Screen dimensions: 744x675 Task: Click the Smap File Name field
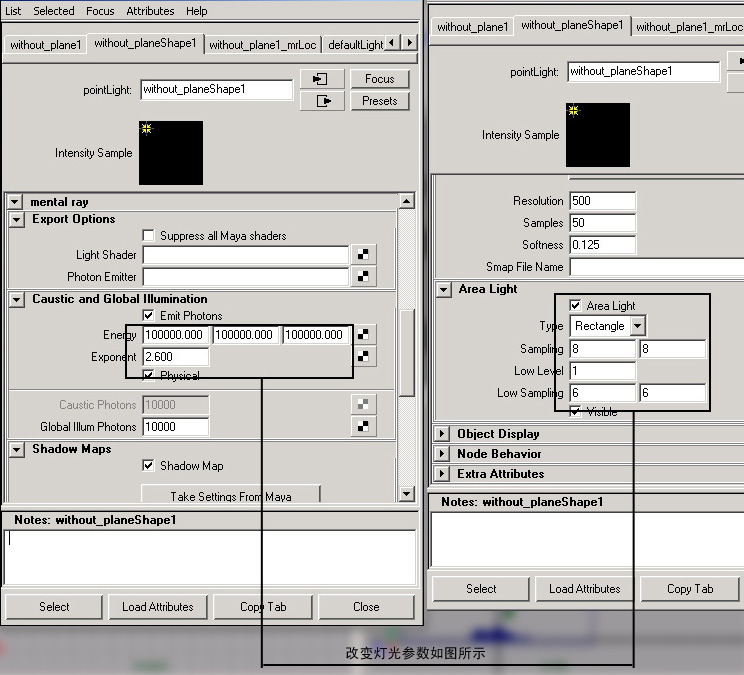coord(657,267)
